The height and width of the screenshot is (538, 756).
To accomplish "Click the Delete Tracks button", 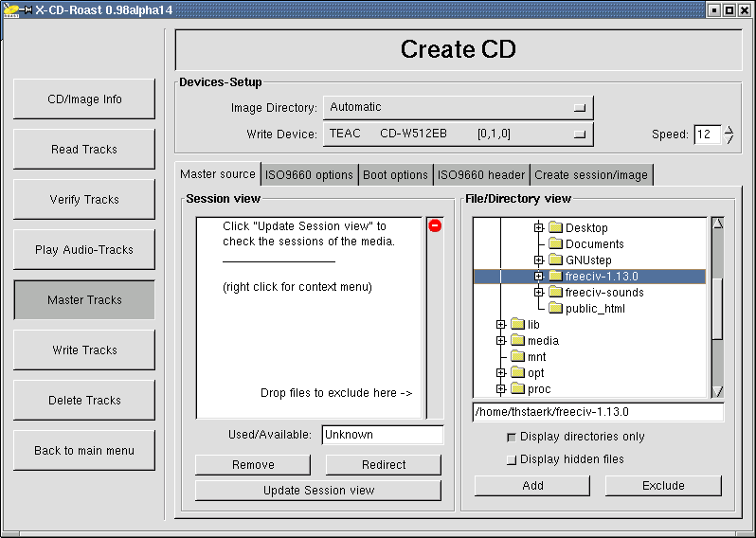I will tap(84, 400).
